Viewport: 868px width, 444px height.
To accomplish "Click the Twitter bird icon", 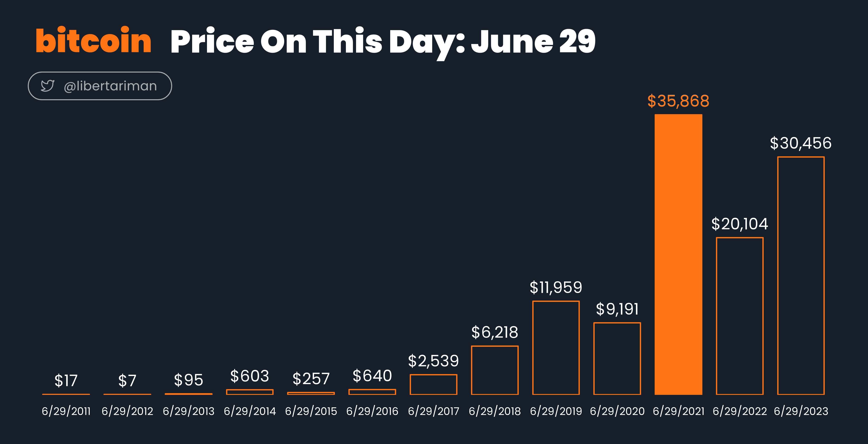I will click(x=47, y=86).
